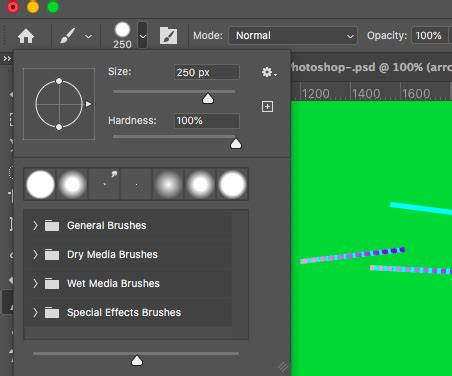This screenshot has height=376, width=452.
Task: Open the Mode Normal blending dropdown
Action: 293,35
